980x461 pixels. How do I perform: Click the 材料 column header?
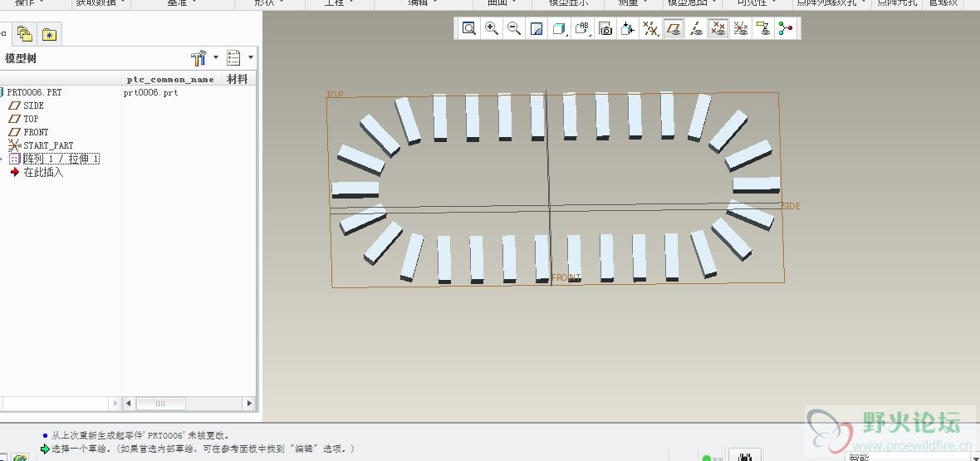pos(238,79)
